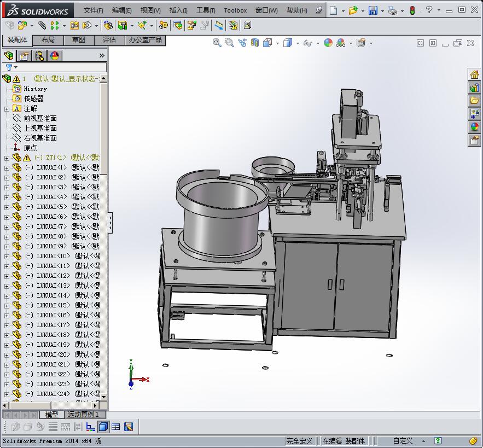The image size is (483, 448).
Task: Click the 自定义 units status bar button
Action: pos(403,441)
